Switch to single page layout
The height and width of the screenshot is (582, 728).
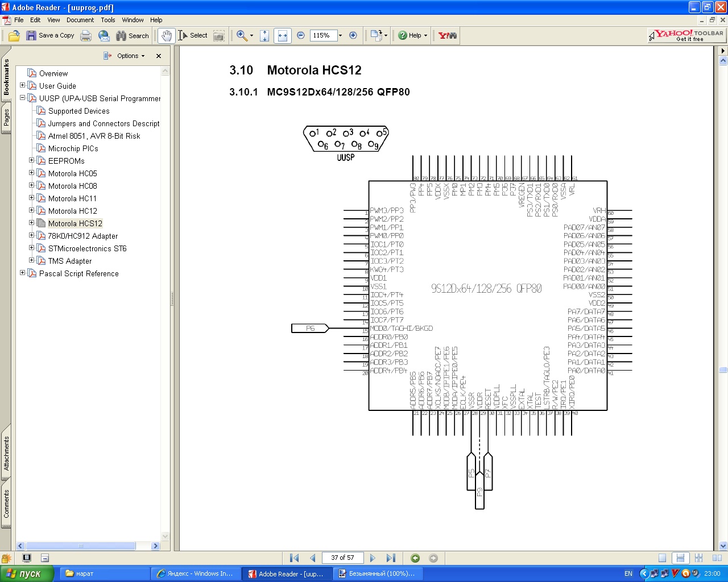(662, 558)
